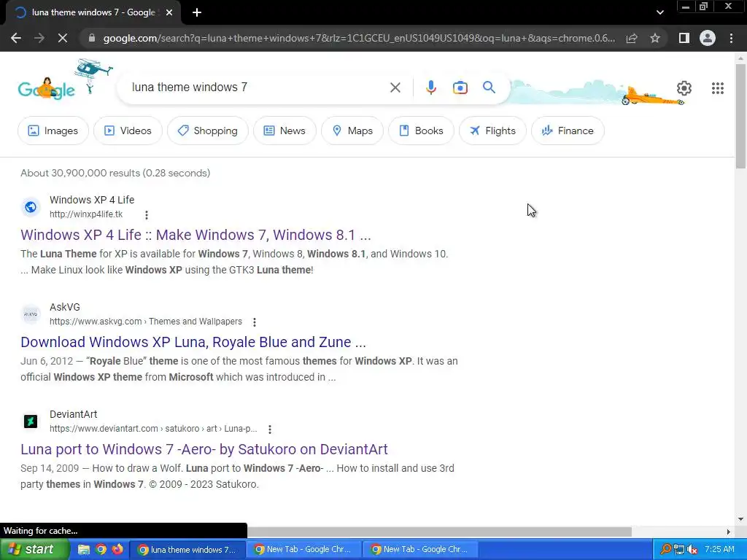The width and height of the screenshot is (747, 560).
Task: Open the file explorer quick launch icon
Action: [84, 550]
